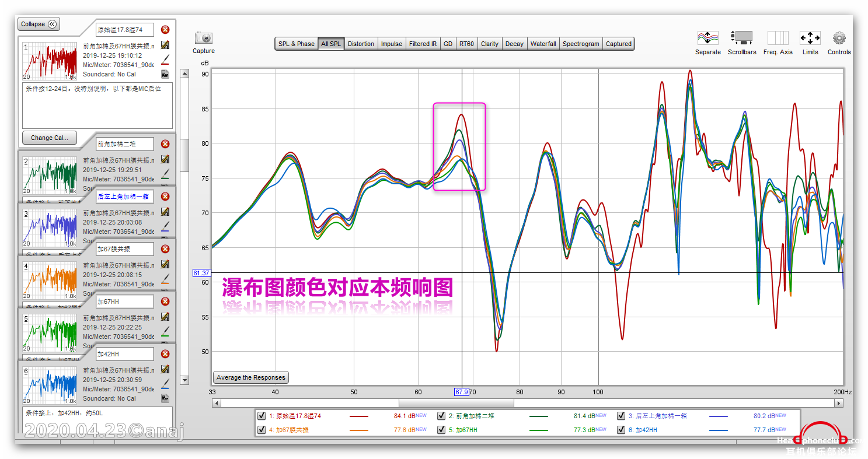Change trace color of measurement 3
This screenshot has height=459, width=868.
[165, 226]
